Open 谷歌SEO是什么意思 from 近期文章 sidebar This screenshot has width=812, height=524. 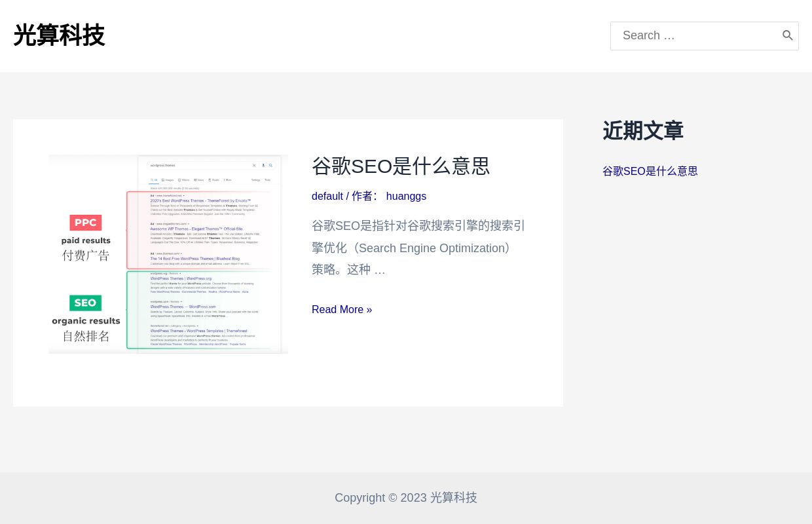[x=650, y=171]
